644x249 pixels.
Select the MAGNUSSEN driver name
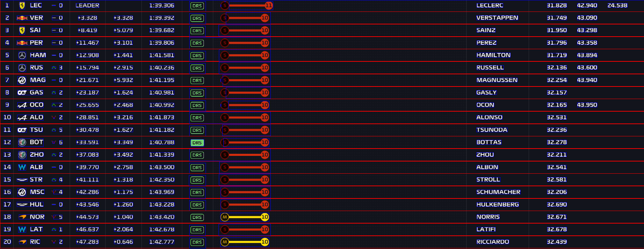coord(497,80)
